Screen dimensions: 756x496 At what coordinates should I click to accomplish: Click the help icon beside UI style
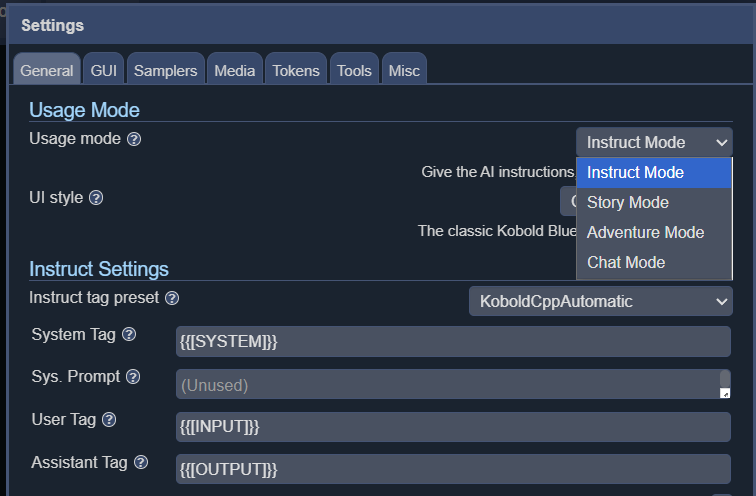96,198
